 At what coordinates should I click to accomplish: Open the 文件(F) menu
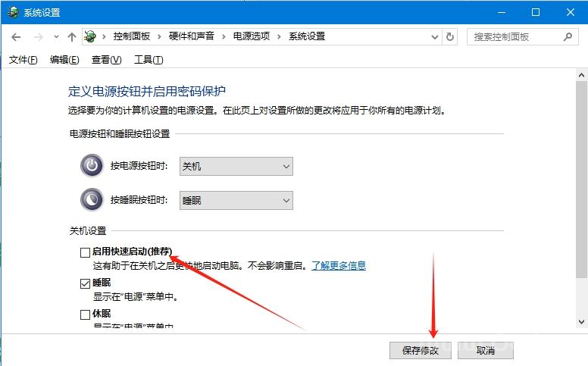[22, 60]
